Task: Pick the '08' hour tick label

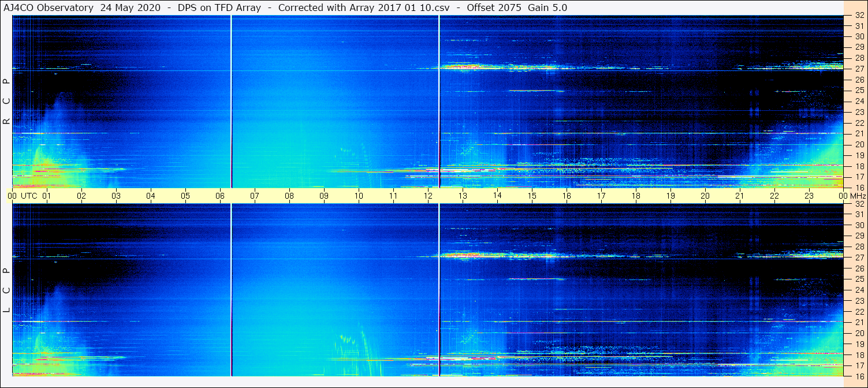Action: pos(289,196)
